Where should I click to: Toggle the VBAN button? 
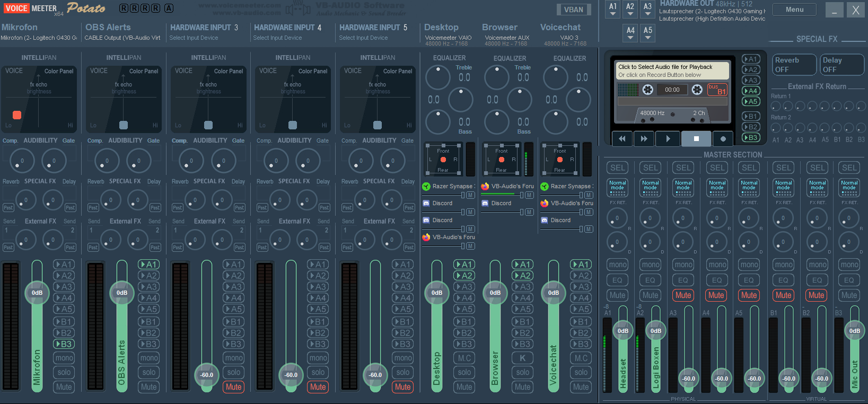click(574, 10)
